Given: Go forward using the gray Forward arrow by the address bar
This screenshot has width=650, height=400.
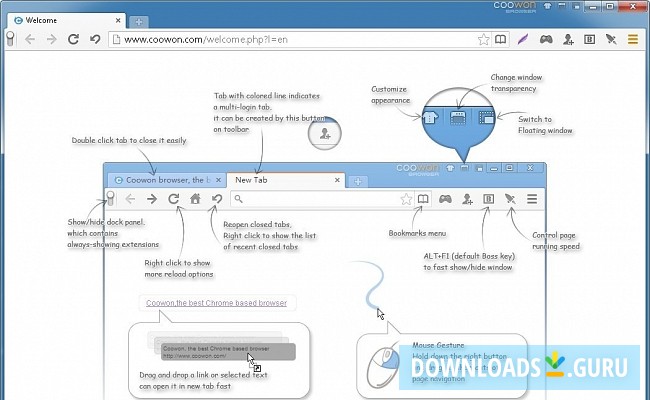Looking at the screenshot, I should tap(51, 39).
